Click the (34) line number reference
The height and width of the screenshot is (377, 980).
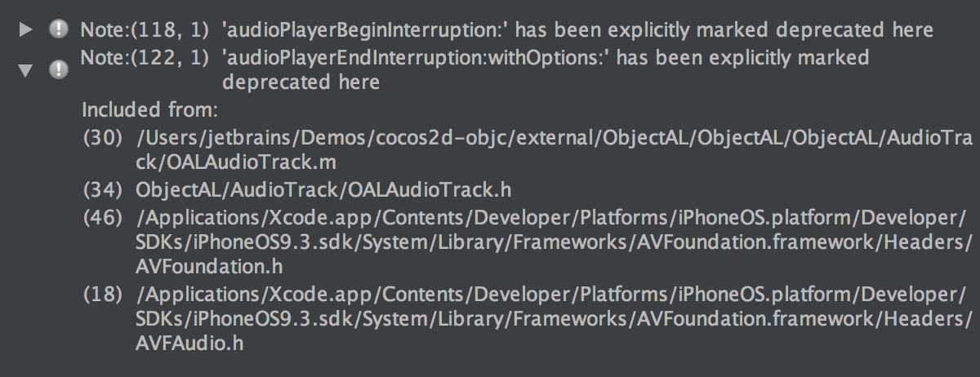(103, 190)
